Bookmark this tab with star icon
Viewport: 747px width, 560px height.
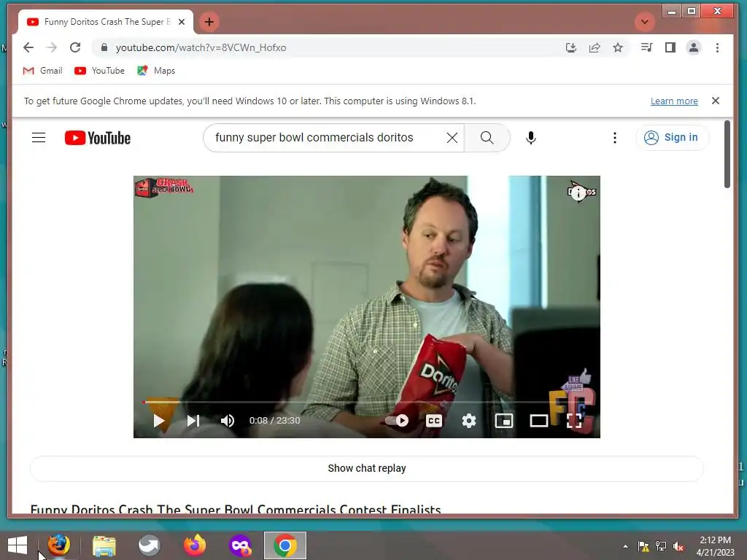point(618,47)
